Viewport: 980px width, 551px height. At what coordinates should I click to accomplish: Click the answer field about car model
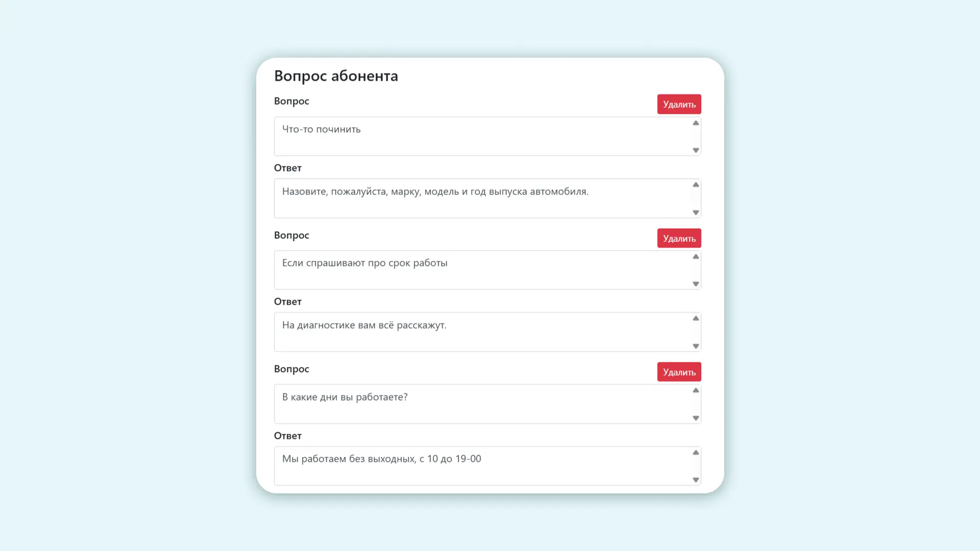[482, 198]
